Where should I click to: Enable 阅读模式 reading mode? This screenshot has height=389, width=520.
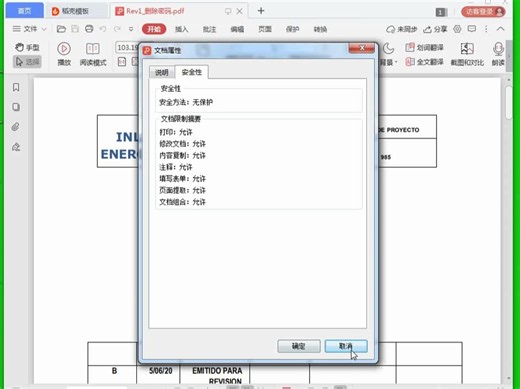tap(93, 53)
